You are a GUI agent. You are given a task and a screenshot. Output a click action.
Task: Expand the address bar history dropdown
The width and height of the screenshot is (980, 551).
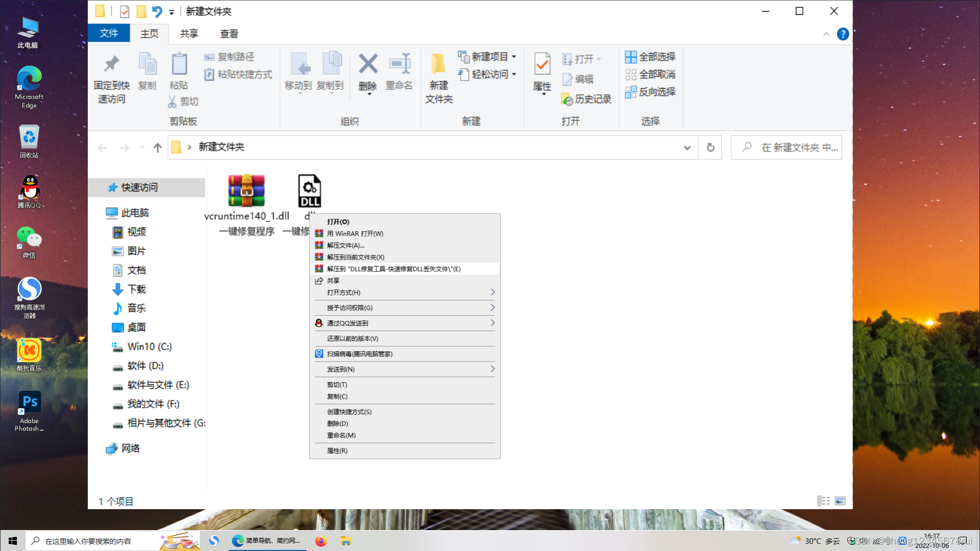coord(687,148)
